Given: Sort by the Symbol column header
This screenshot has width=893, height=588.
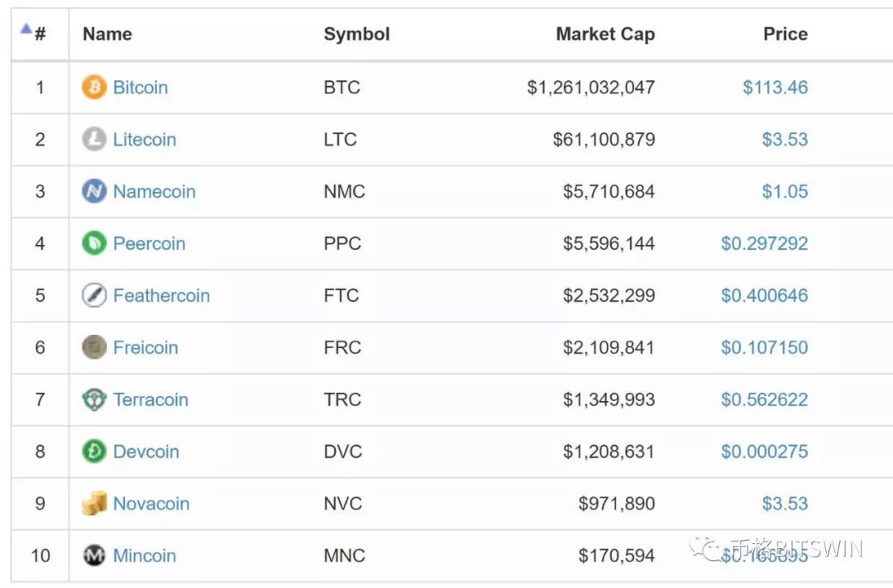Looking at the screenshot, I should [x=356, y=34].
